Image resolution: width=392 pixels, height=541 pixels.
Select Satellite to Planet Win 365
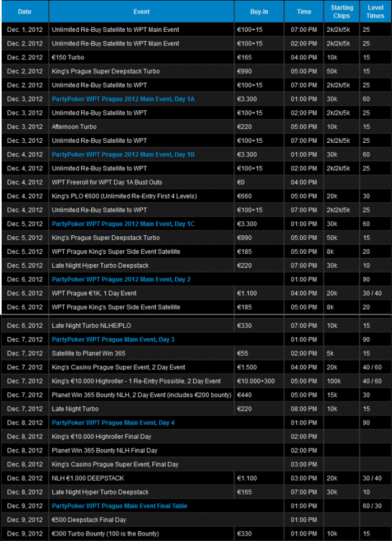coord(88,353)
